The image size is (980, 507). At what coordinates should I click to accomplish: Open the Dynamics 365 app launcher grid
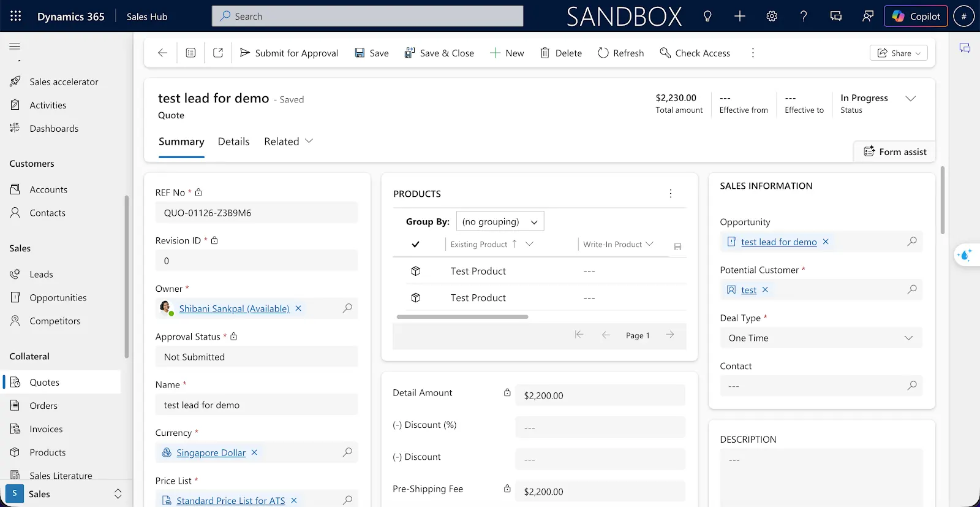(16, 17)
